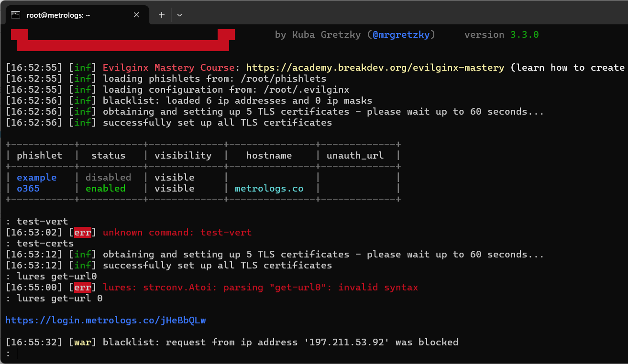This screenshot has height=364, width=628.
Task: Click the 'visibility' column header
Action: [x=183, y=155]
